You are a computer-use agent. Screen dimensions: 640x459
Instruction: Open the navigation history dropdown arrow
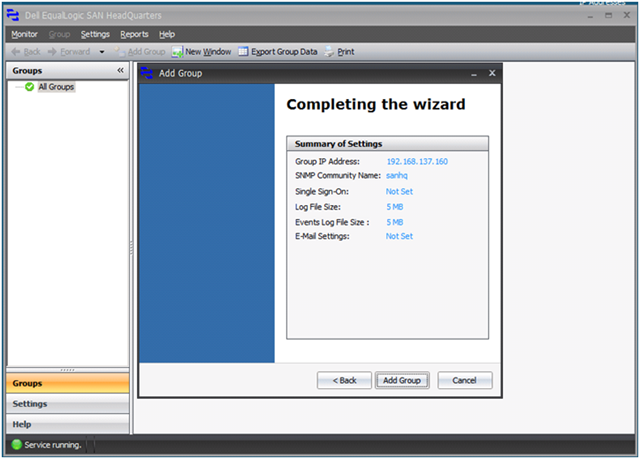102,52
